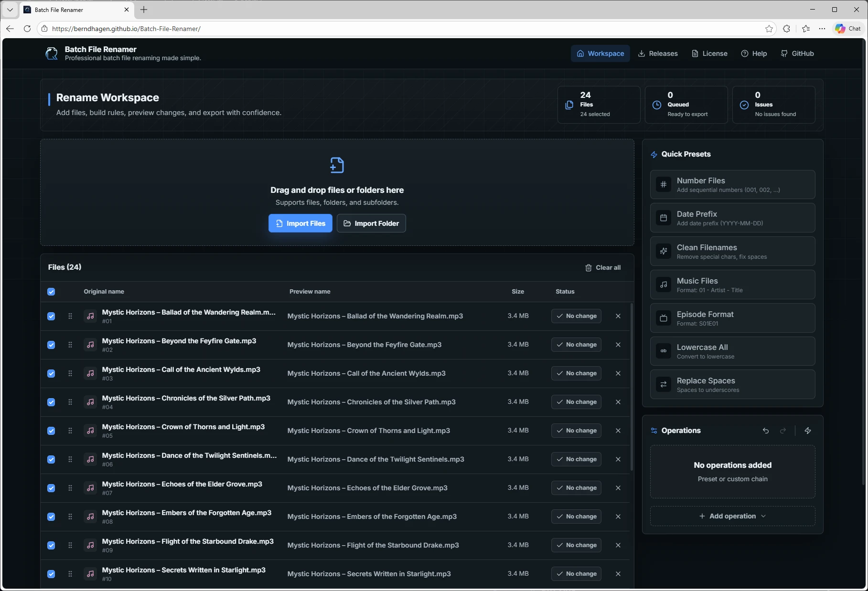Uncheck Ballad of the Wandering Realm file
Screen dimensions: 868x591
[x=51, y=316]
